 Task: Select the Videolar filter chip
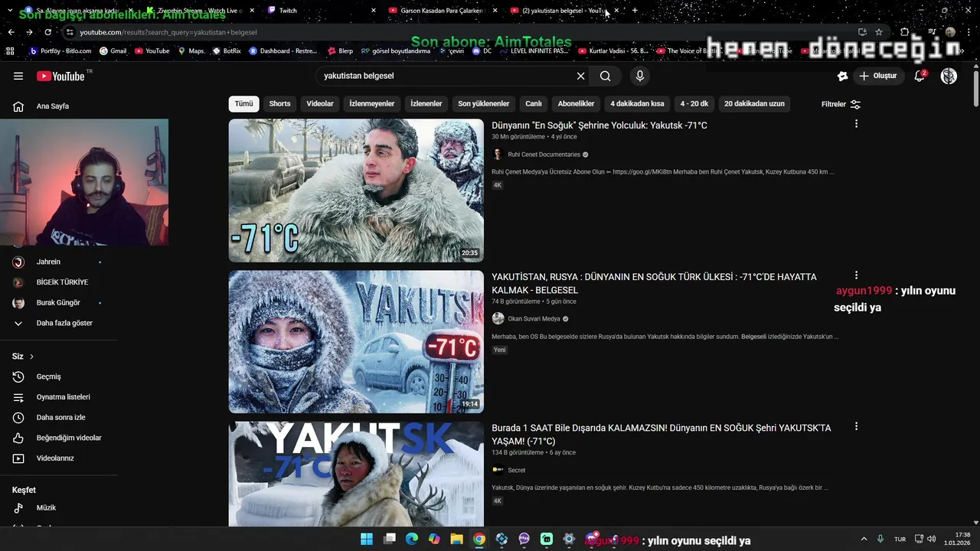pyautogui.click(x=320, y=103)
